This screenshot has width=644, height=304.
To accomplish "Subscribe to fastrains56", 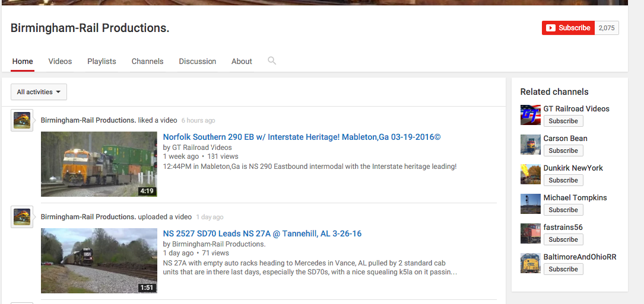I will 563,239.
